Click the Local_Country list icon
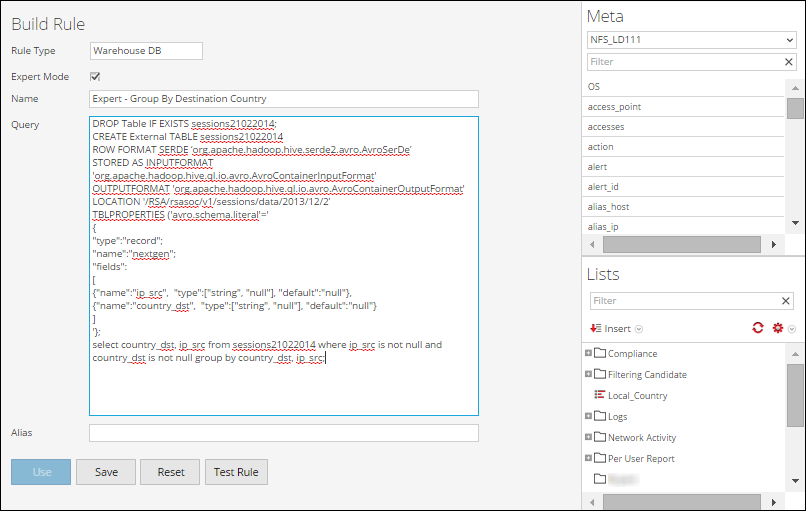The width and height of the screenshot is (806, 511). tap(599, 395)
